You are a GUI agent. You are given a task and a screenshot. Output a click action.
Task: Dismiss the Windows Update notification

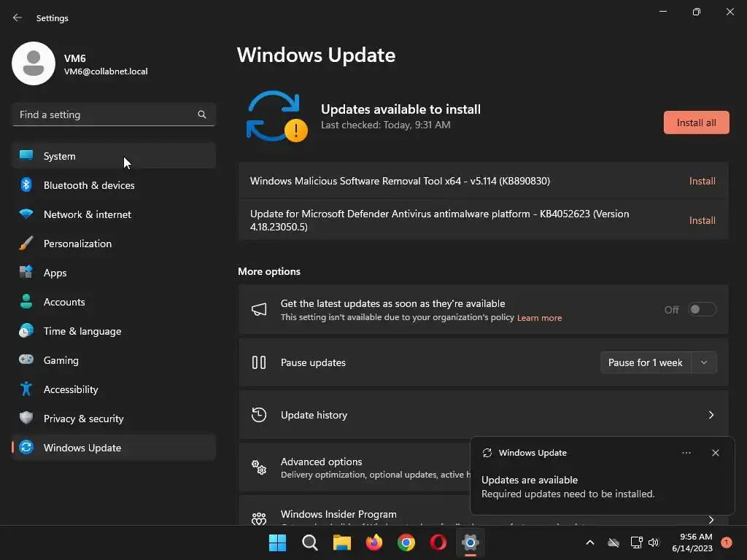[715, 453]
